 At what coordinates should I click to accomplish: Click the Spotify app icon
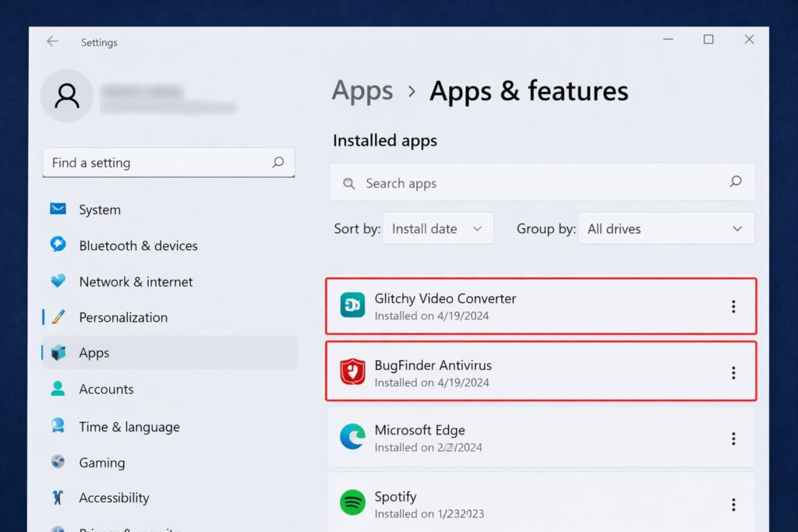tap(352, 503)
